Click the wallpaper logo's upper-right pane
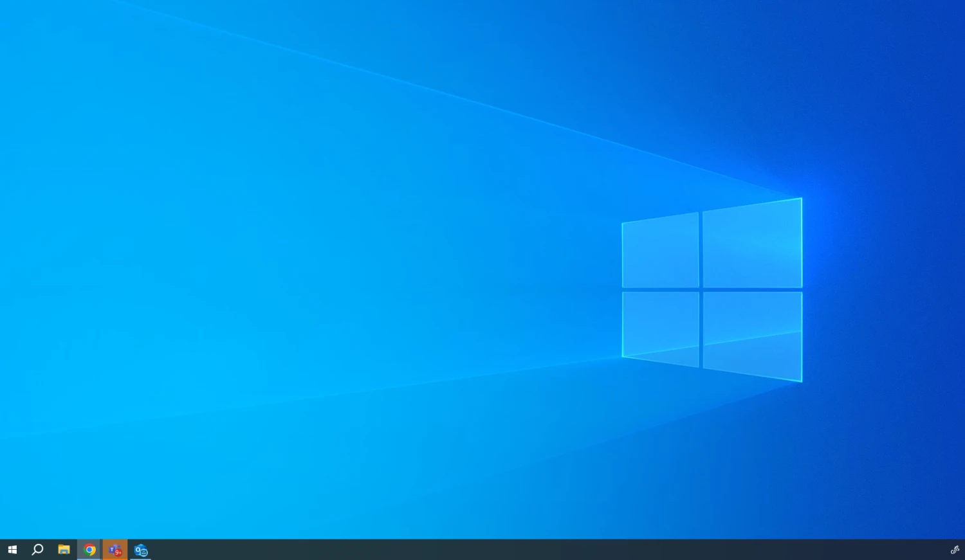965x560 pixels. click(752, 244)
